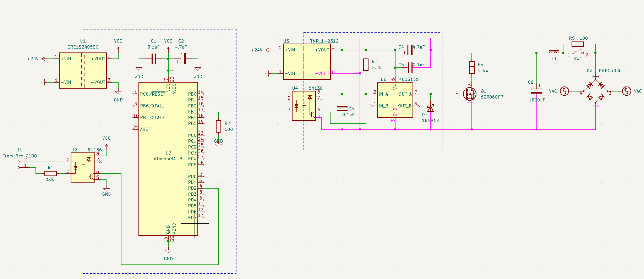Image resolution: width=644 pixels, height=279 pixels.
Task: Select the R4 4 kW resistor symbol
Action: pos(471,67)
